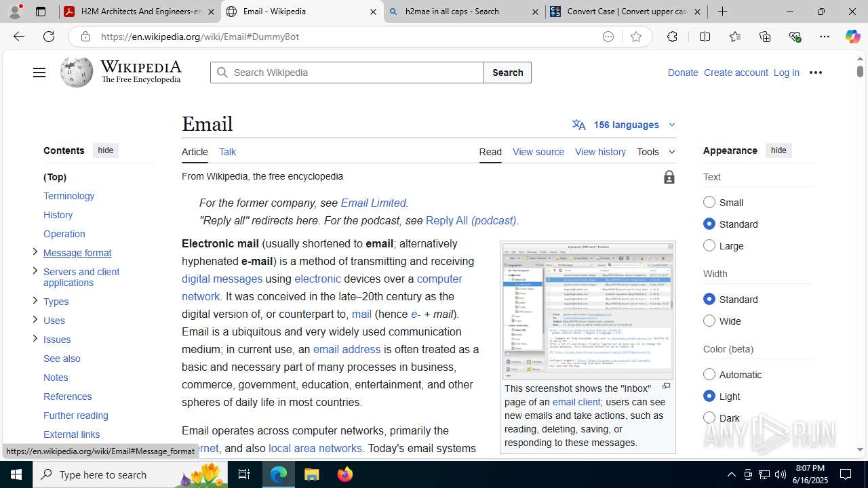View site information lock icon in address bar

coord(85,37)
